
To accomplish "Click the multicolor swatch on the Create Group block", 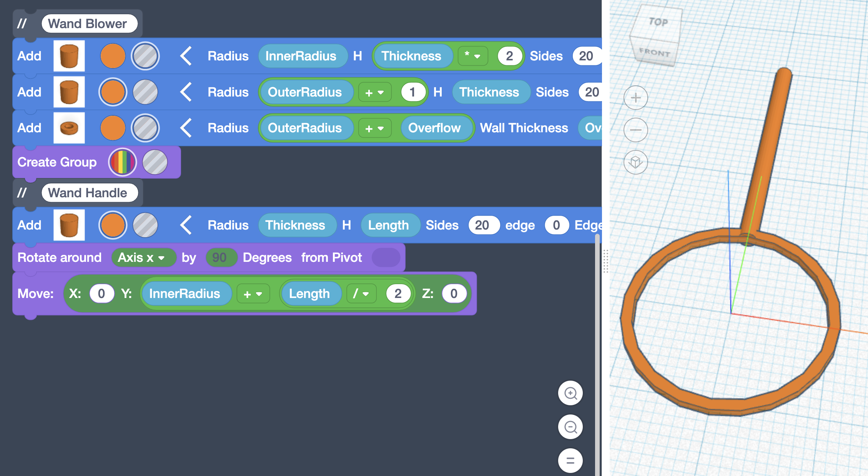I will [122, 162].
